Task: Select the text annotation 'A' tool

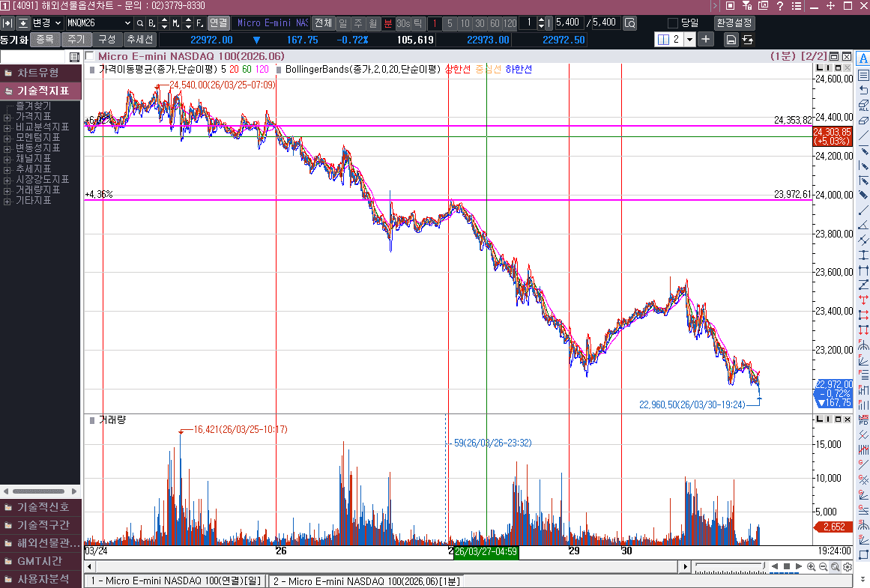Action: 863,59
